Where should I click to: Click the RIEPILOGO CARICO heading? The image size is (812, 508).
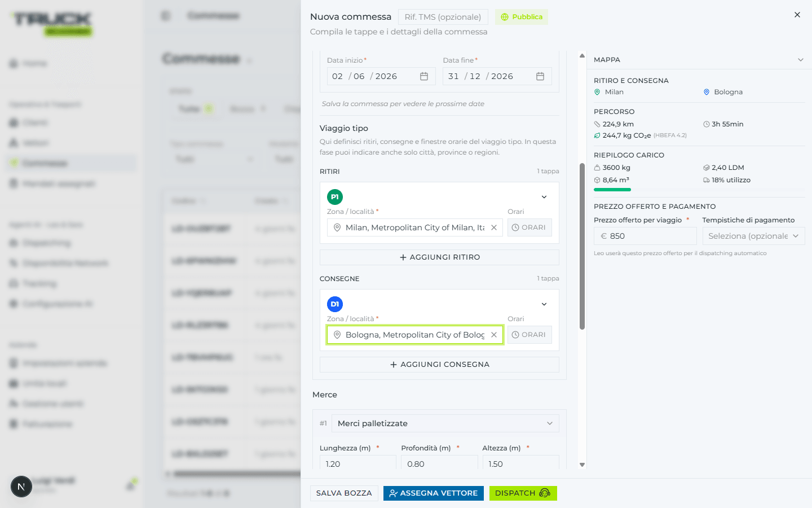point(629,155)
